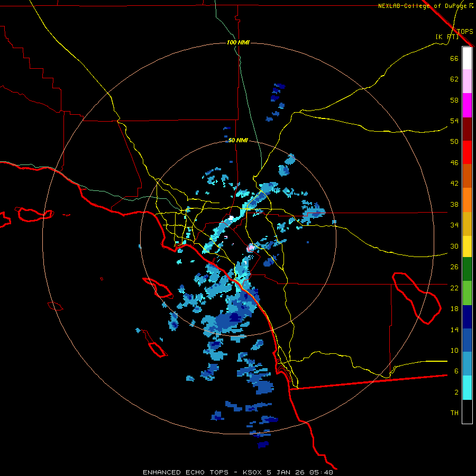Click the legend value "66"
The width and height of the screenshot is (476, 476).
pyautogui.click(x=454, y=58)
